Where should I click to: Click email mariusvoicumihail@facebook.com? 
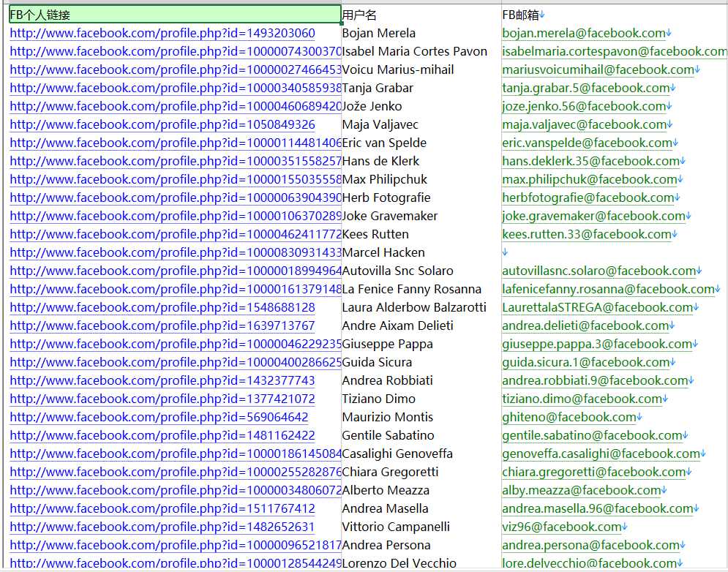(x=598, y=69)
